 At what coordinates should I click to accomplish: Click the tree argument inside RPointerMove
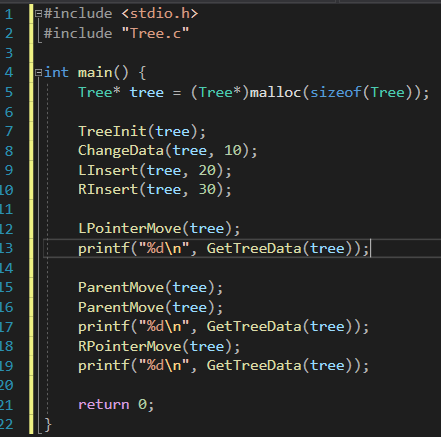pos(207,346)
